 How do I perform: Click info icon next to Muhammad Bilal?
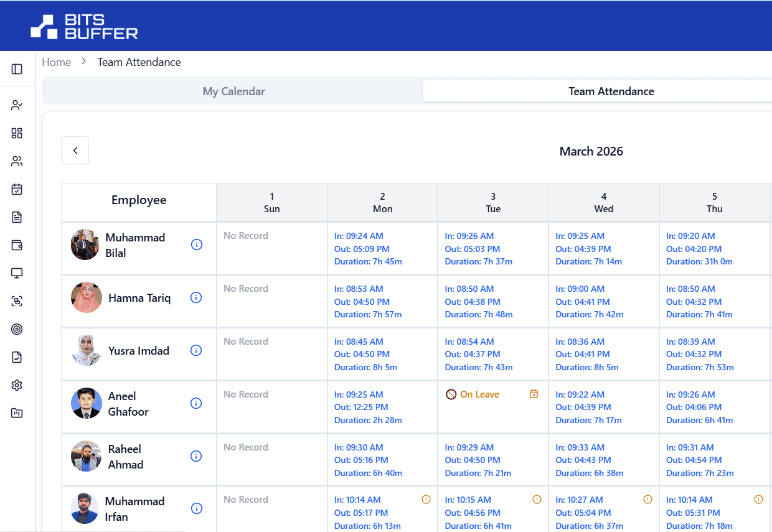tap(196, 245)
